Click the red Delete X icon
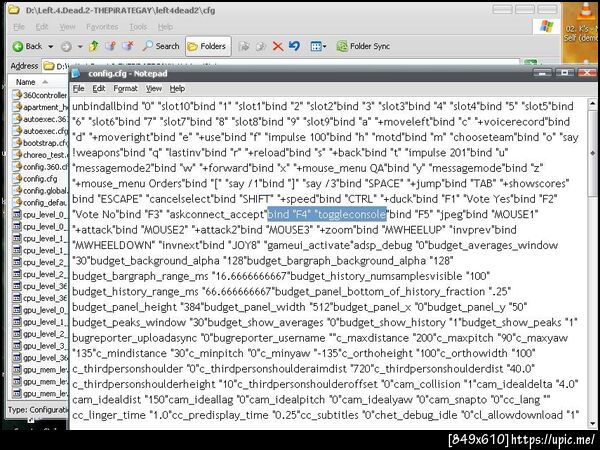Viewport: 600px width, 450px height. click(x=278, y=47)
